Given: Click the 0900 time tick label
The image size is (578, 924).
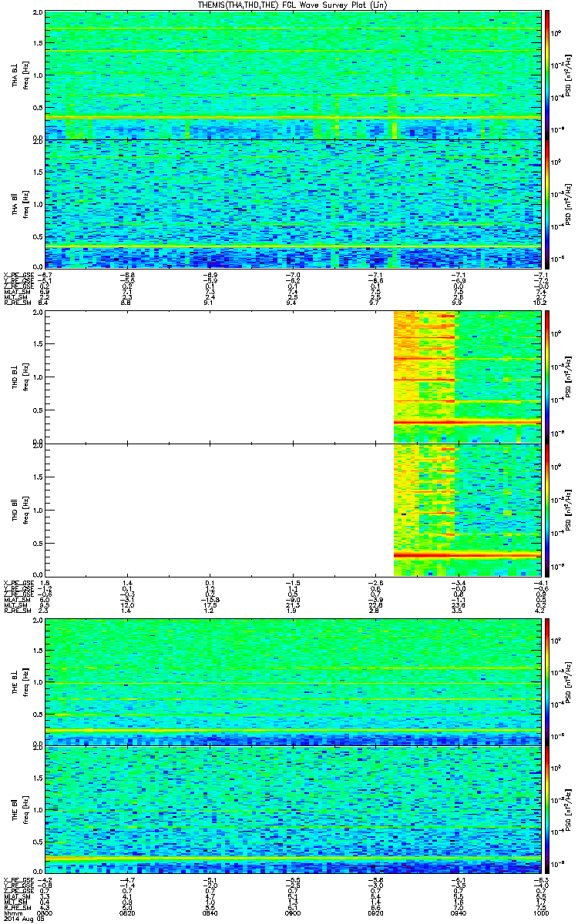Looking at the screenshot, I should coord(293,913).
